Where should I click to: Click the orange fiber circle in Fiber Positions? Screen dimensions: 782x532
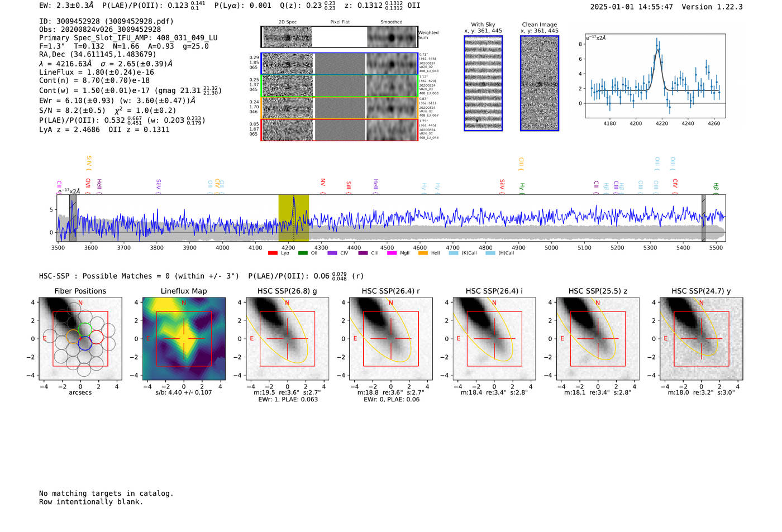[73, 337]
